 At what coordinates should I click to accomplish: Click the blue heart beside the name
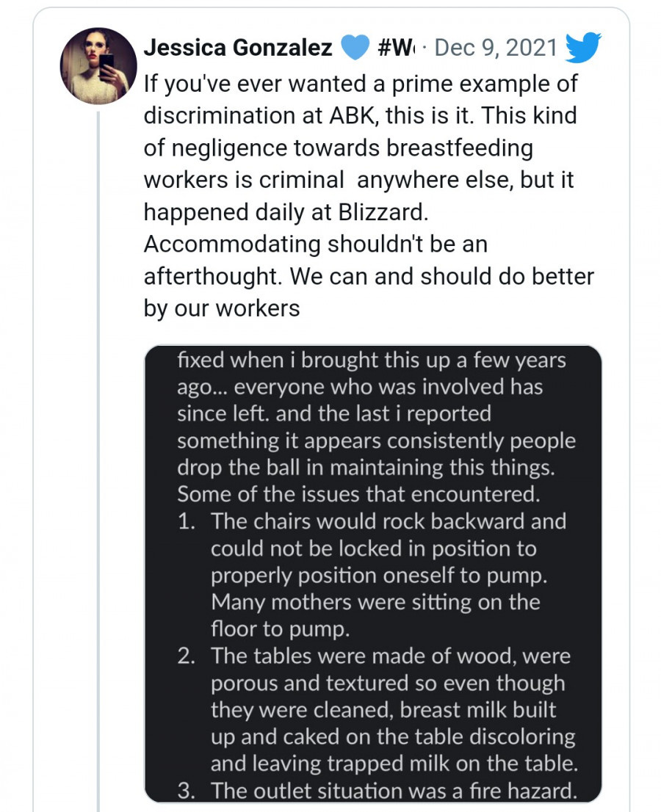click(356, 48)
